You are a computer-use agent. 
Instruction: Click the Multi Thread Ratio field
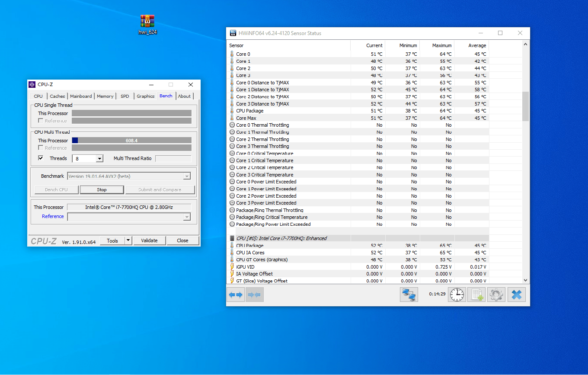tap(173, 159)
